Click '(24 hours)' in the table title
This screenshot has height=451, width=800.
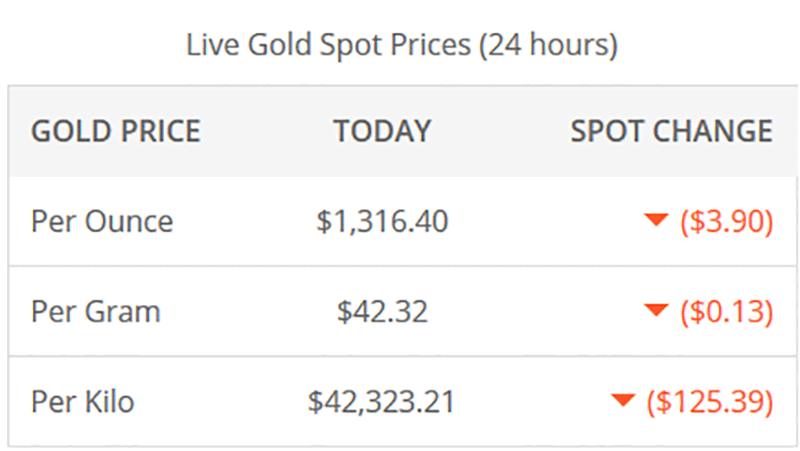pos(548,46)
